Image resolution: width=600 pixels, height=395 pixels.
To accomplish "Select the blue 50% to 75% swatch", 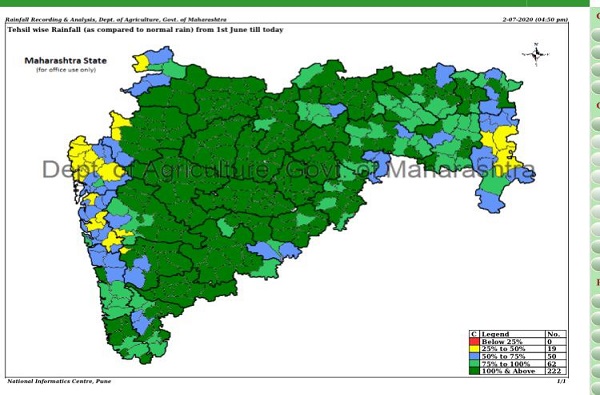I will (x=474, y=356).
